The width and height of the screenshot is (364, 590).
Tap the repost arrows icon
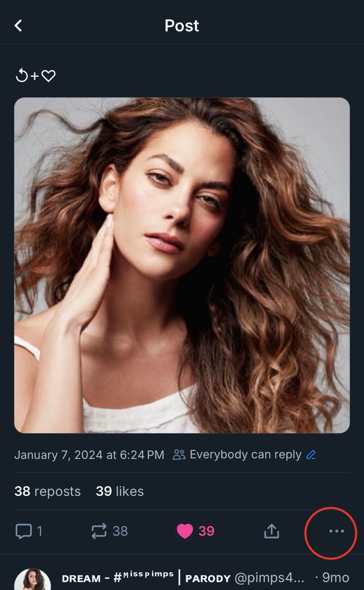[99, 531]
